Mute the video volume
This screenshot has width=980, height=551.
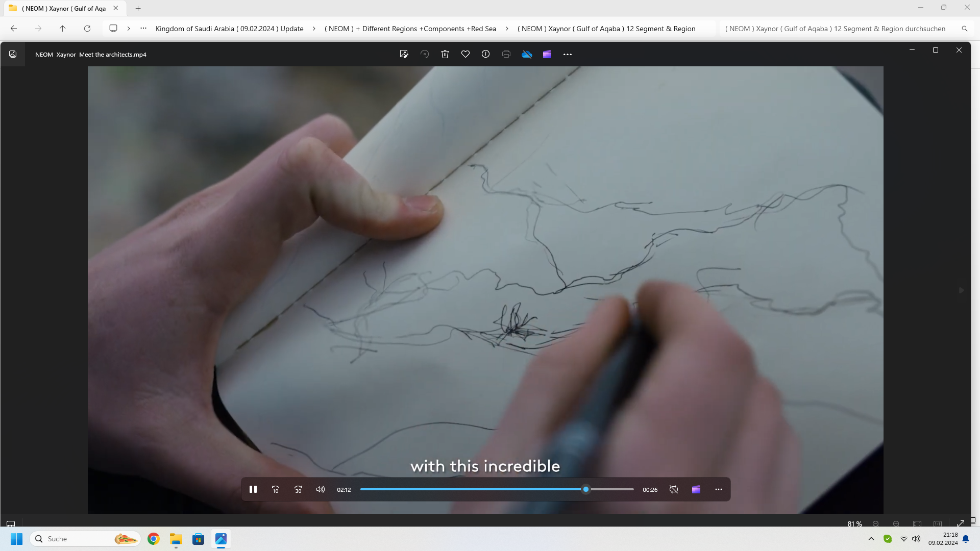(321, 489)
